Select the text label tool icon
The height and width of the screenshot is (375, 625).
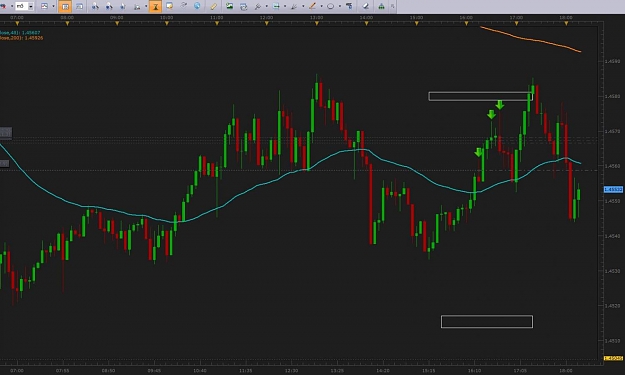(349, 6)
